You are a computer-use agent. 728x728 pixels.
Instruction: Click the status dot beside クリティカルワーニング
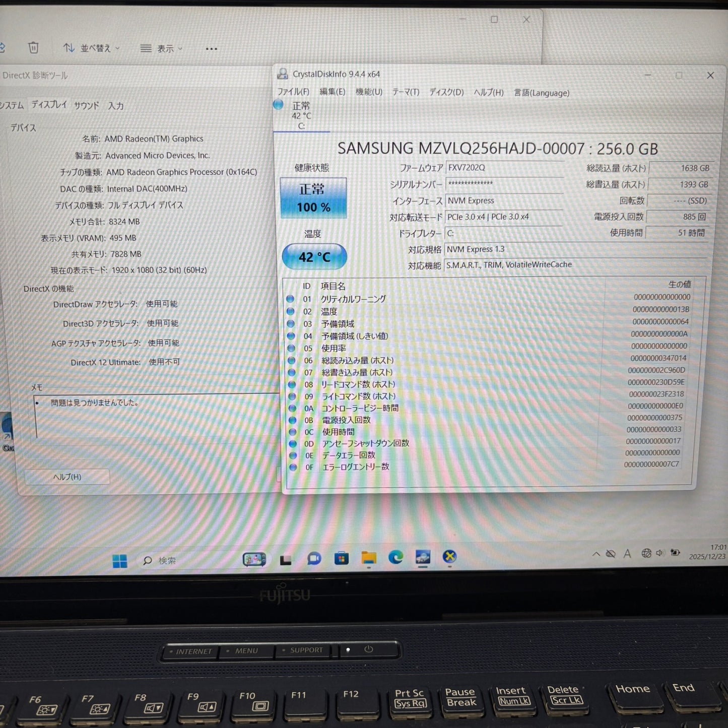(291, 299)
